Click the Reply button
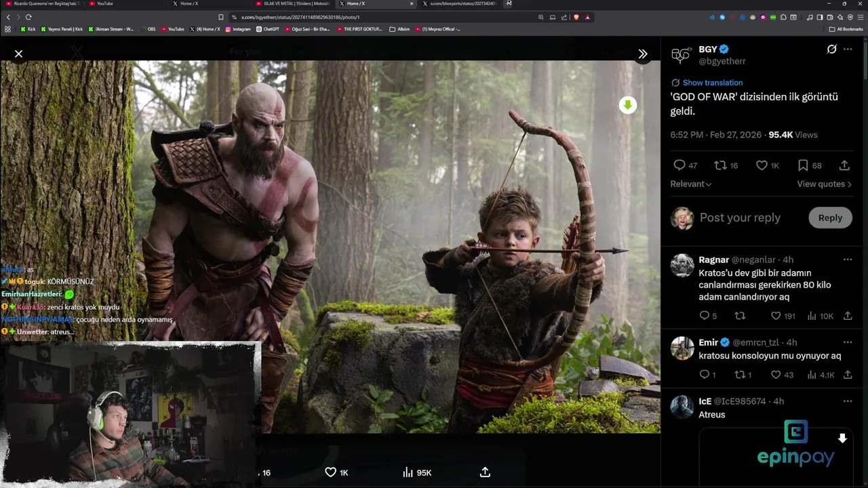Screen dimensions: 868x488 tap(830, 218)
